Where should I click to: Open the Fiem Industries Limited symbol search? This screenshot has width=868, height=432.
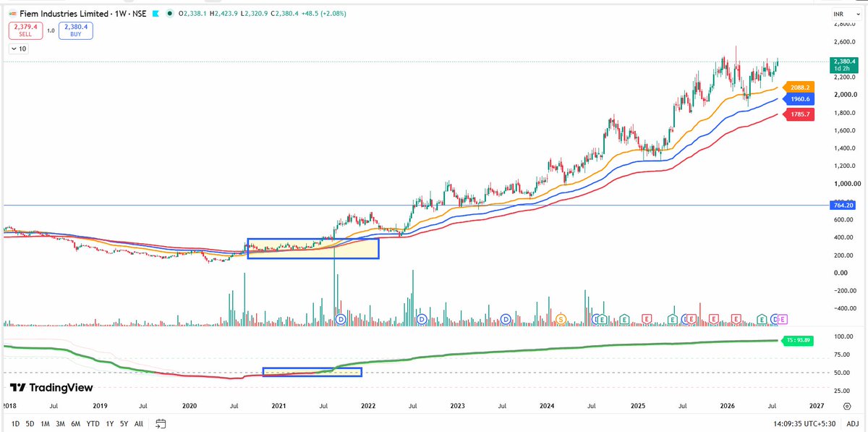coord(64,12)
